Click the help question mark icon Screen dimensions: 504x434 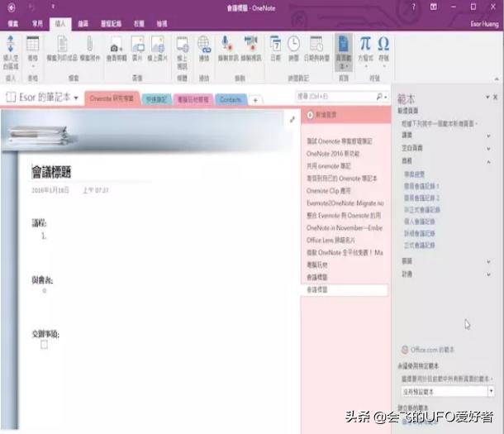point(414,7)
